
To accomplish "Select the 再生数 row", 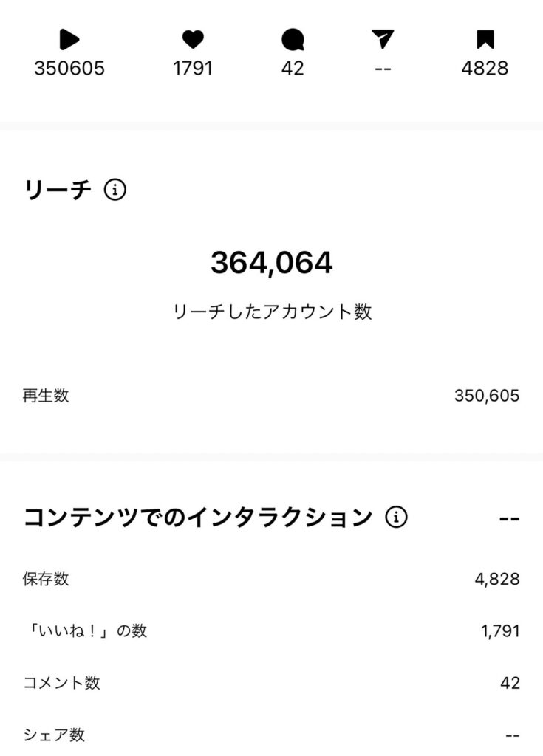I will click(271, 396).
